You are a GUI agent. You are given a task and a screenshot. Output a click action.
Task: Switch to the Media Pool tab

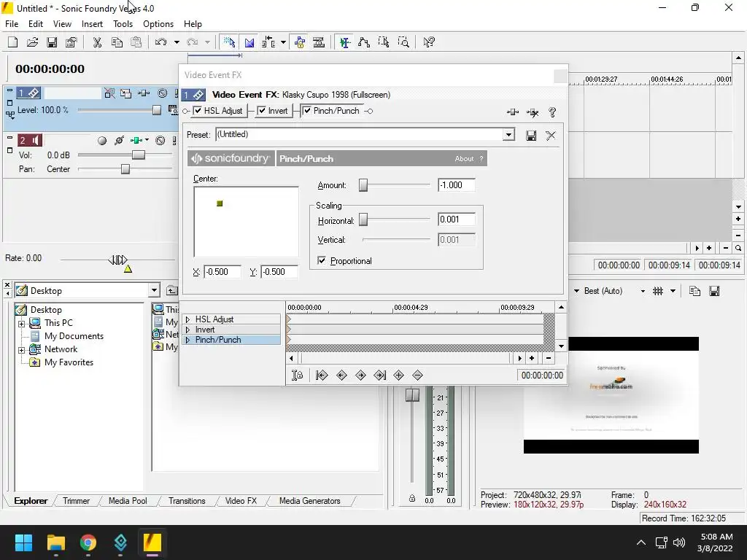[x=128, y=501]
